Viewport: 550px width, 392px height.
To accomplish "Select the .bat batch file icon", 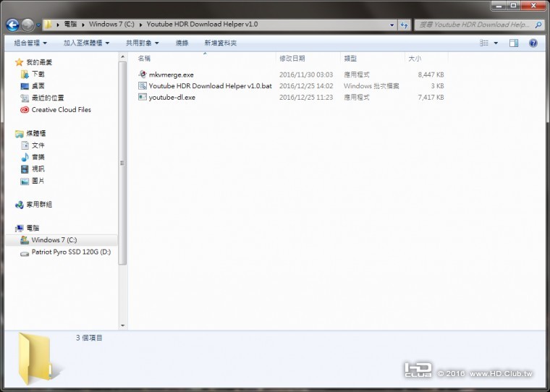I will [143, 85].
